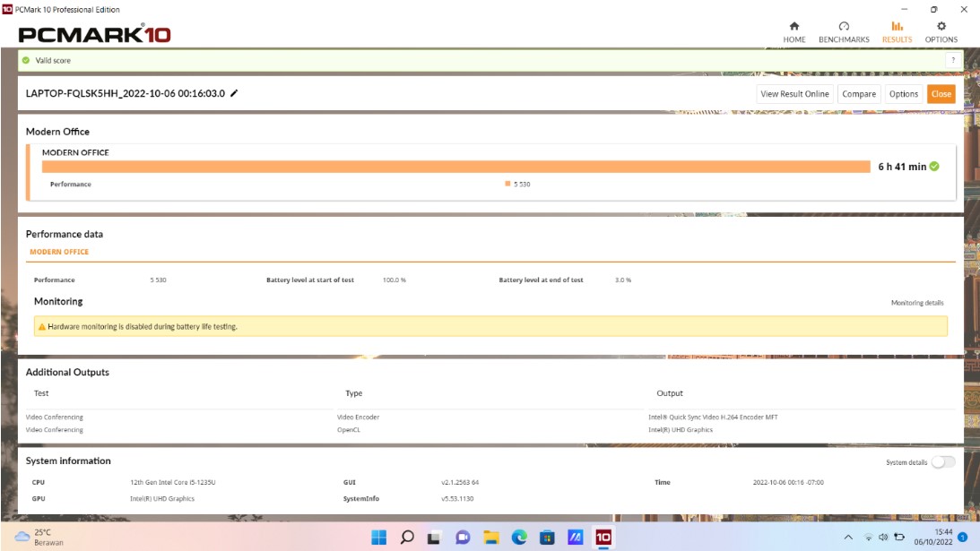The height and width of the screenshot is (551, 980).
Task: Toggle the System details switch
Action: tap(943, 462)
